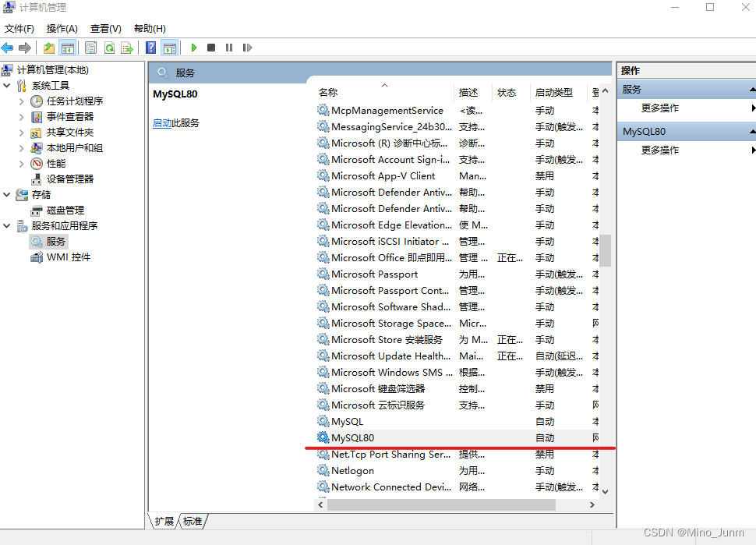Switch to the 标准 tab
The width and height of the screenshot is (756, 545).
pos(192,521)
